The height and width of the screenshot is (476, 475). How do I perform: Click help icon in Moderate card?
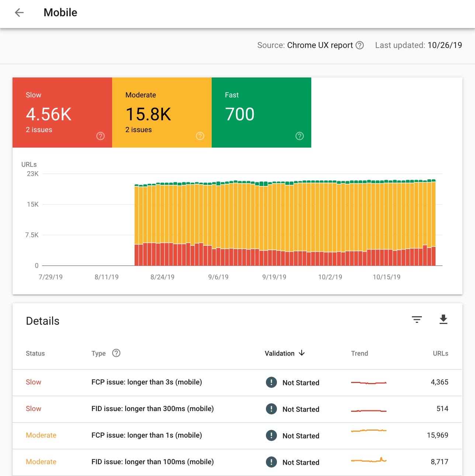pos(200,136)
